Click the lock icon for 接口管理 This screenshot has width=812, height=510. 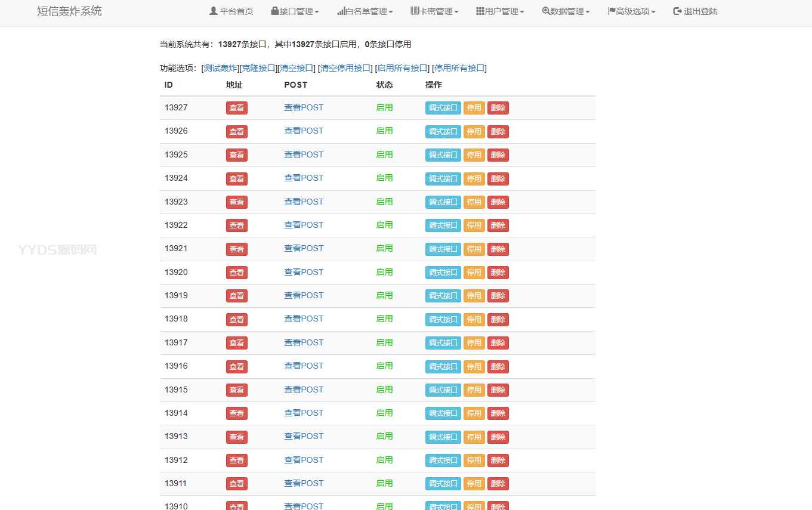(x=274, y=11)
